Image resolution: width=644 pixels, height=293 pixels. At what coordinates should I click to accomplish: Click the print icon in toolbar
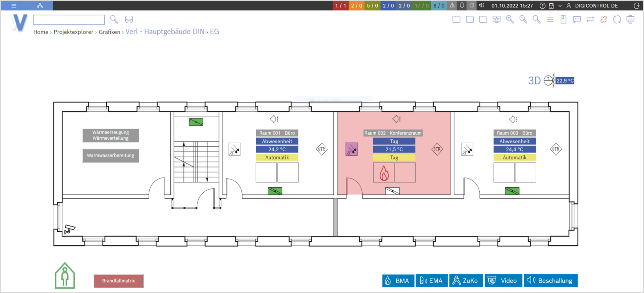pyautogui.click(x=630, y=19)
